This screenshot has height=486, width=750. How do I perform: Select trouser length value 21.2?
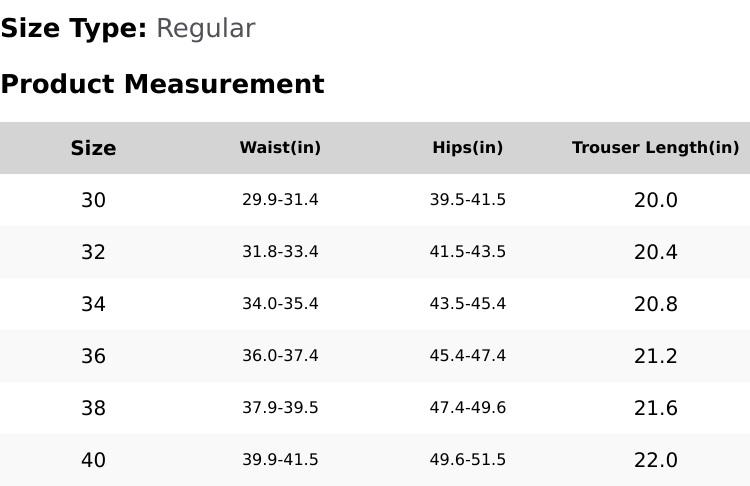656,356
